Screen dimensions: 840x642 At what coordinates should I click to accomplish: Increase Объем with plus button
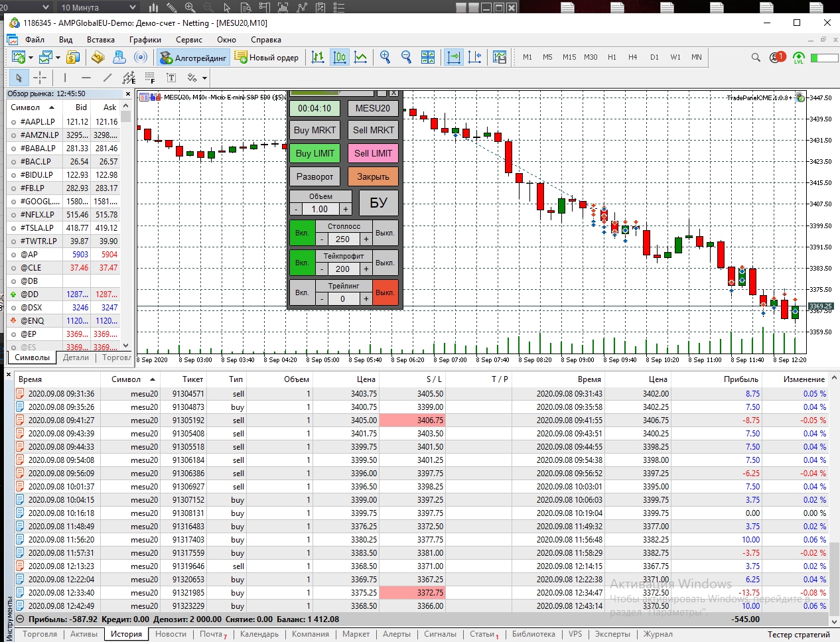tap(346, 209)
